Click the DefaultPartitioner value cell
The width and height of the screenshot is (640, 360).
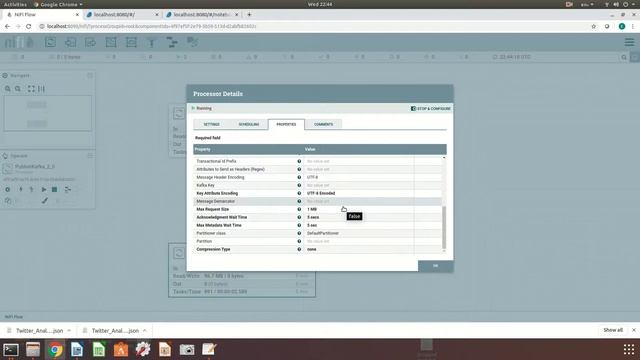point(358,233)
